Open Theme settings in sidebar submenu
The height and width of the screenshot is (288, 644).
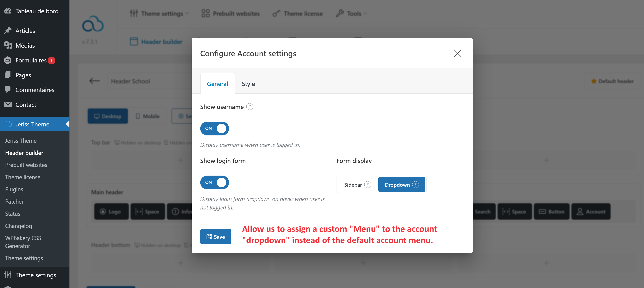(x=24, y=258)
